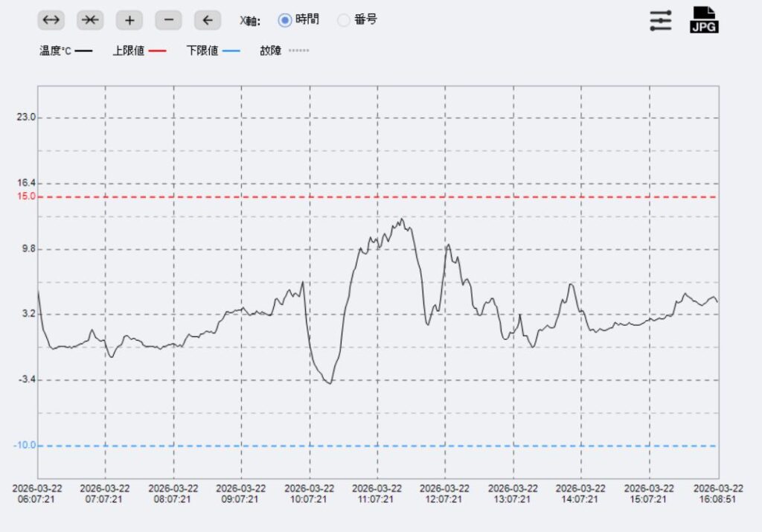Image resolution: width=762 pixels, height=532 pixels.
Task: Click the 11:07:21 x-axis time label
Action: [x=377, y=494]
